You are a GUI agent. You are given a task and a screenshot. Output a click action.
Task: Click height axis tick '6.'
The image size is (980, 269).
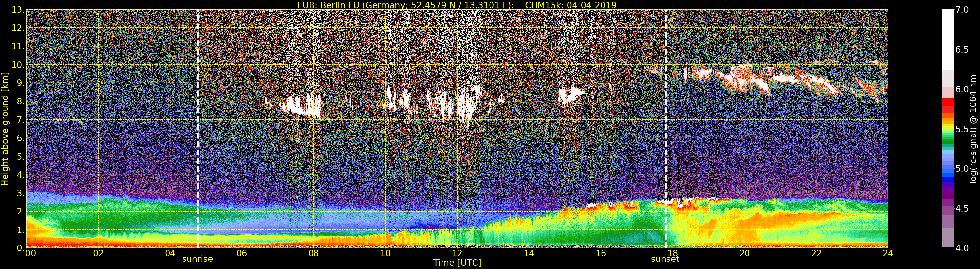coord(20,138)
